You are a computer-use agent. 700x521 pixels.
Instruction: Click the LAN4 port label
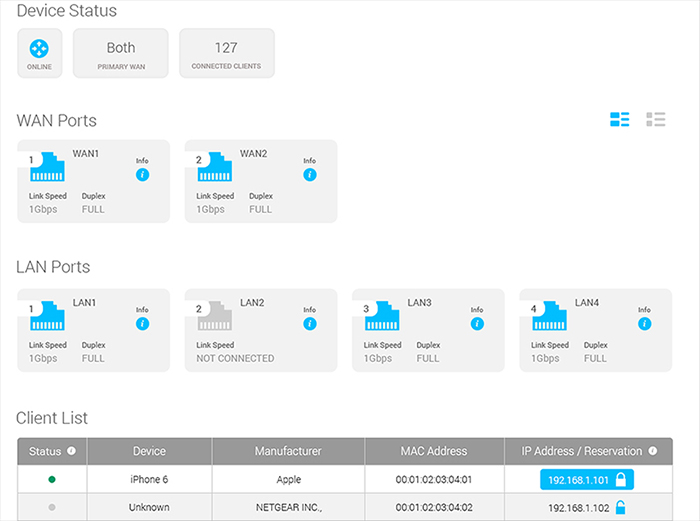coord(587,303)
